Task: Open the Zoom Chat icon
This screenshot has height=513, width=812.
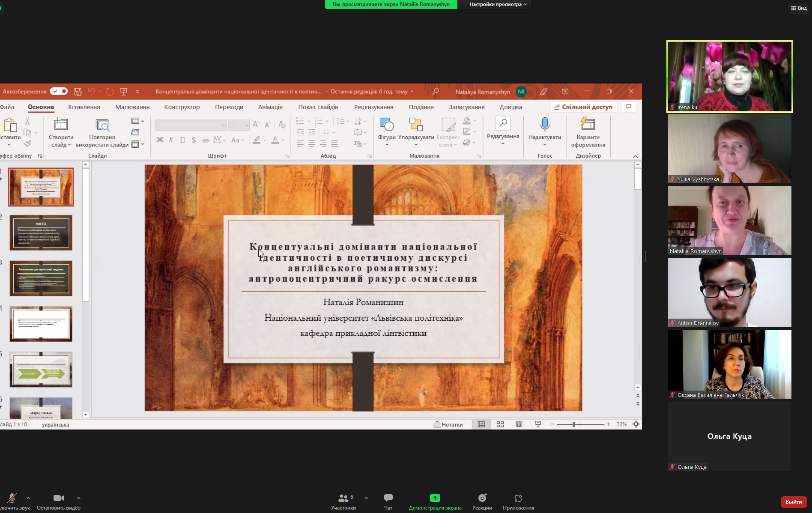Action: pos(388,498)
